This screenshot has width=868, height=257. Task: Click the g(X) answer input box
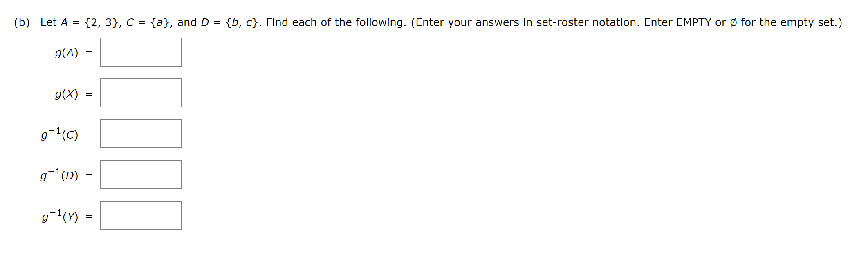140,93
